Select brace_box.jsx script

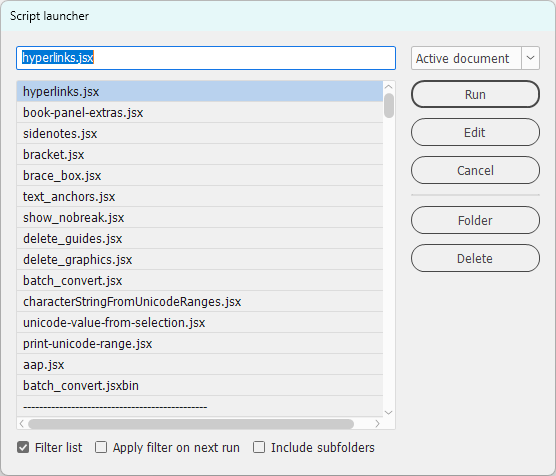point(200,175)
